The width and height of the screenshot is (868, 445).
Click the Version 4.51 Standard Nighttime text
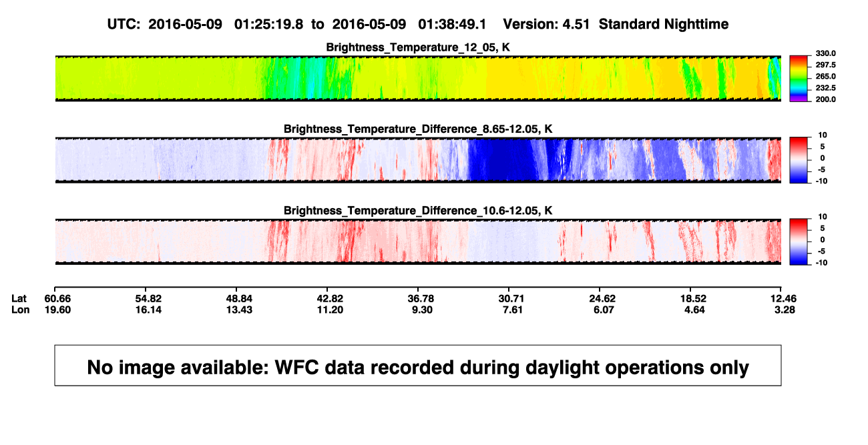pos(616,24)
